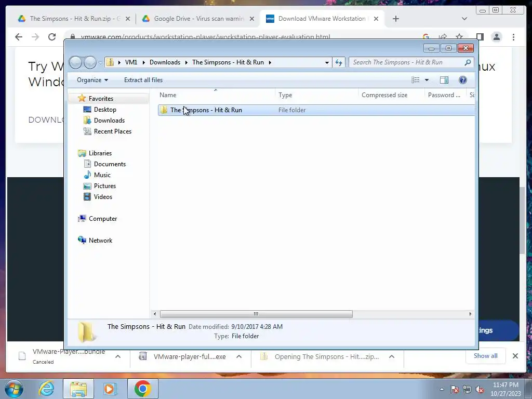Navigate to Downloads in breadcrumb

pyautogui.click(x=165, y=62)
